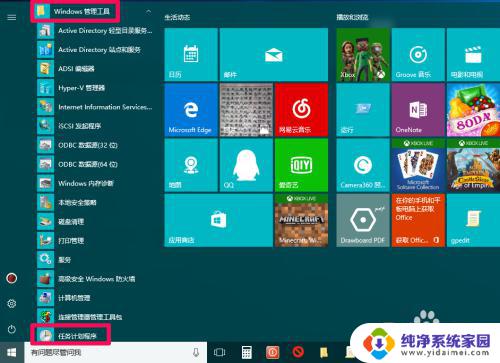Open Settings gear in Start sidebar
Screen dimensions: 500x363
(12, 304)
